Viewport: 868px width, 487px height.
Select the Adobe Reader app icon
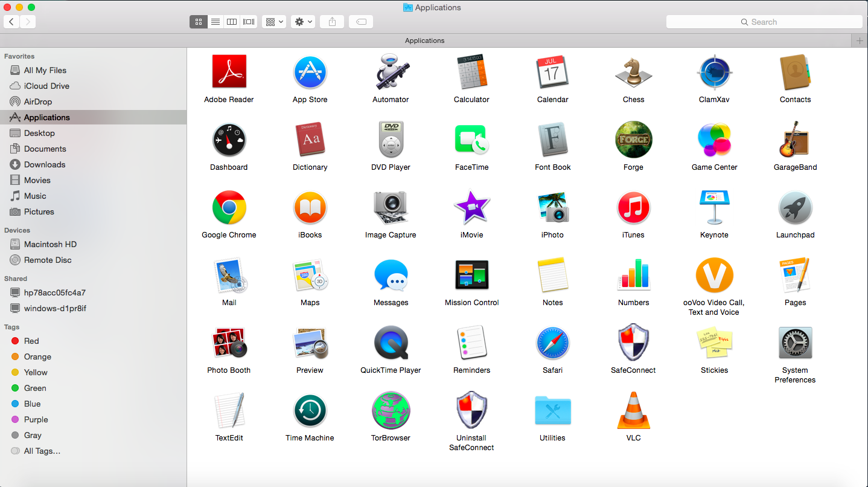coord(229,72)
